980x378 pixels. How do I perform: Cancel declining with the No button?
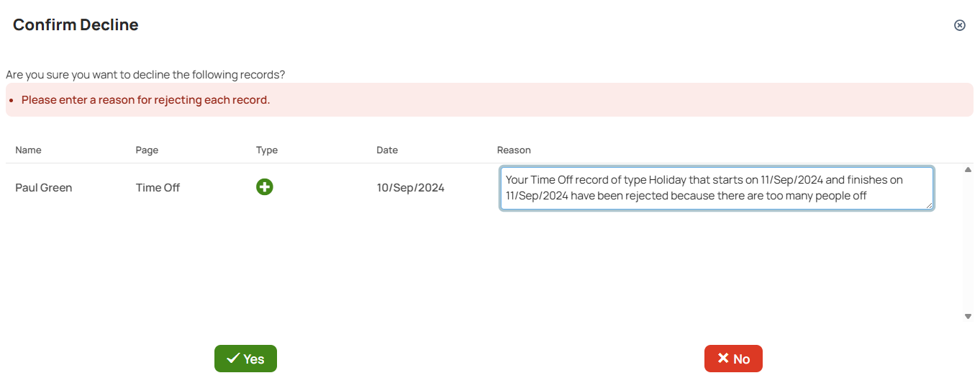point(733,359)
